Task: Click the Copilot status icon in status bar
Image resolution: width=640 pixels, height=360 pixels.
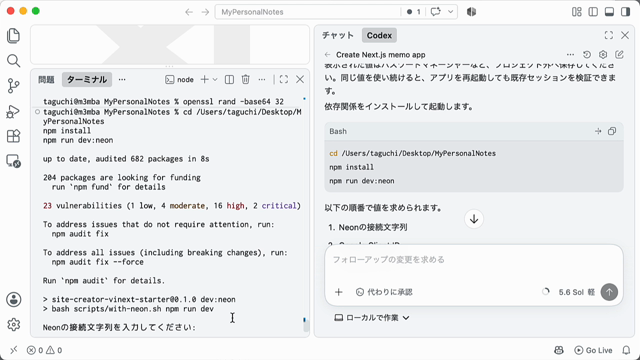Action: coord(559,350)
